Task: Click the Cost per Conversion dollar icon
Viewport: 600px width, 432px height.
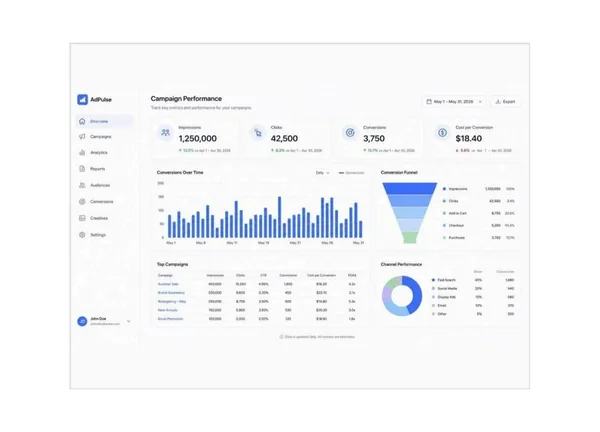Action: (442, 133)
